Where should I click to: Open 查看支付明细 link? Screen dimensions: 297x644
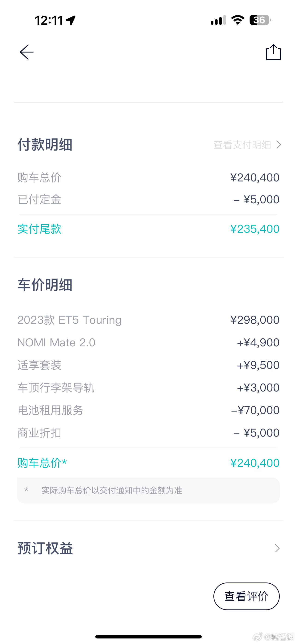pos(242,145)
